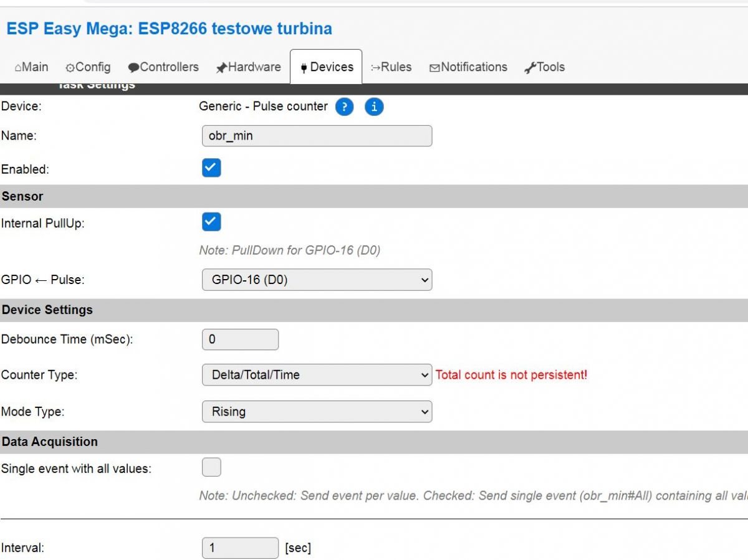
Task: Expand the Counter Type dropdown
Action: (317, 374)
